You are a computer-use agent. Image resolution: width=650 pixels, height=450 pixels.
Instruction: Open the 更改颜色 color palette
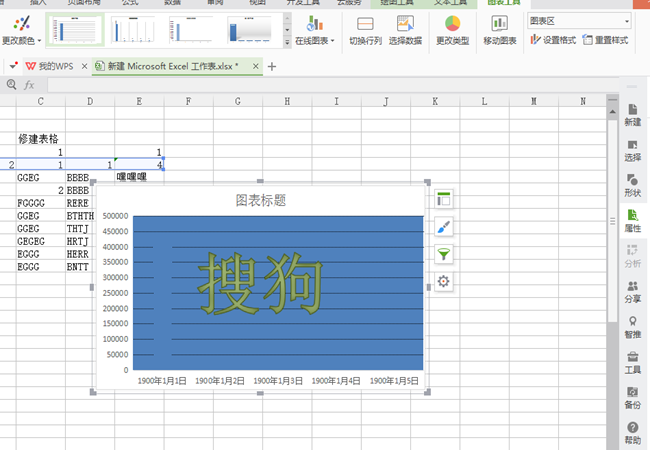[x=22, y=30]
